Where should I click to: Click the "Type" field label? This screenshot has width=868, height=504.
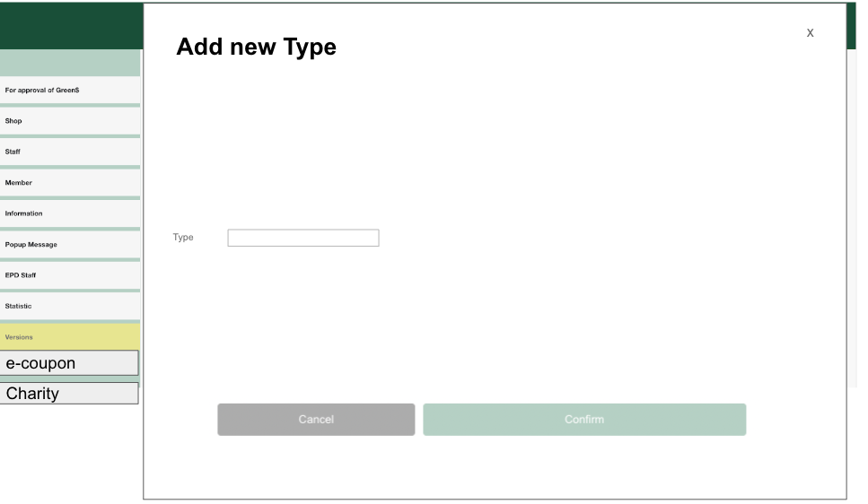183,238
